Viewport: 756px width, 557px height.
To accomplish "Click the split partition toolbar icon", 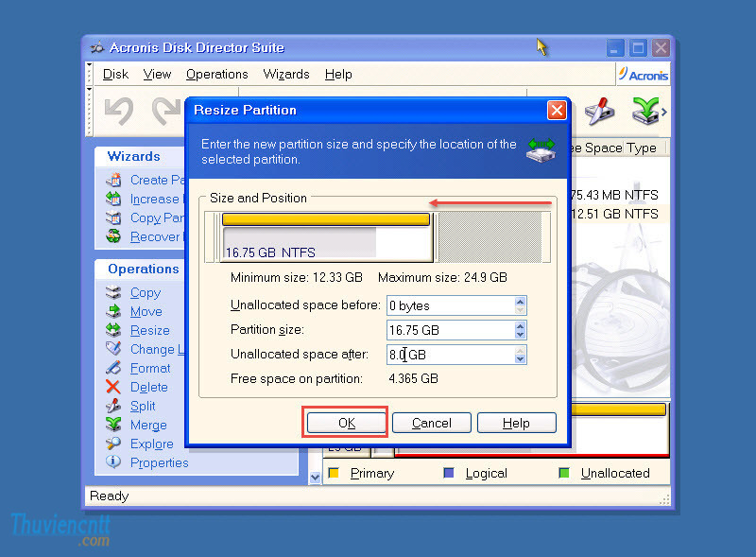I will [599, 111].
